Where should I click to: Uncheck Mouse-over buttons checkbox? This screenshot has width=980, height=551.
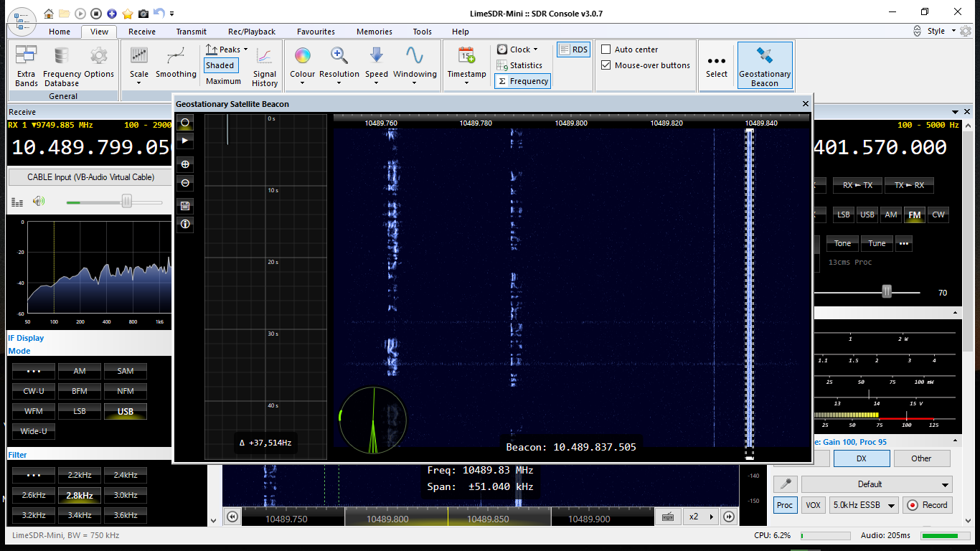[x=606, y=65]
